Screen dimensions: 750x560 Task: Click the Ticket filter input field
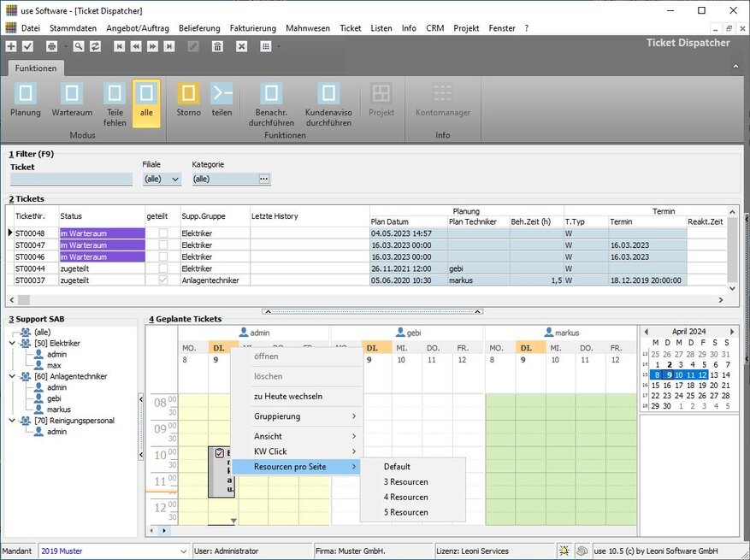click(71, 180)
